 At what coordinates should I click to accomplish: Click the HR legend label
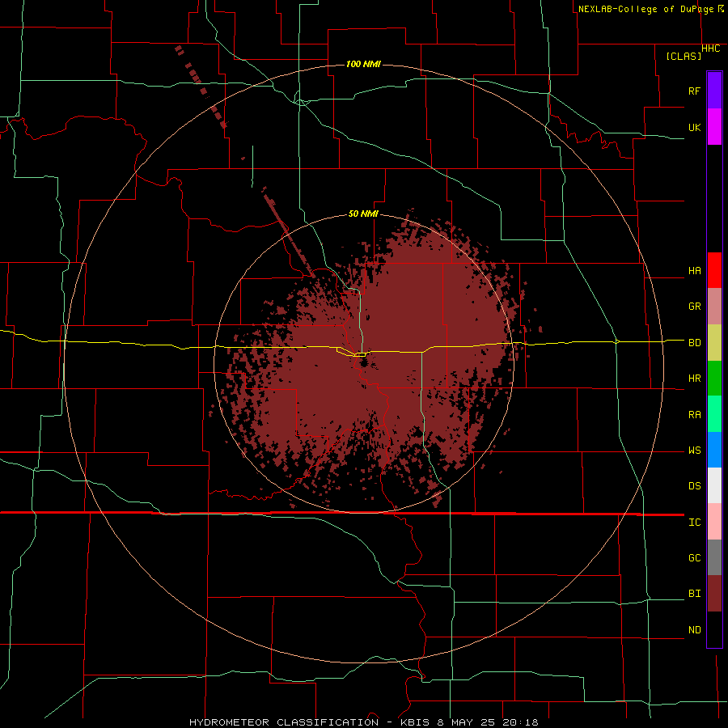694,379
